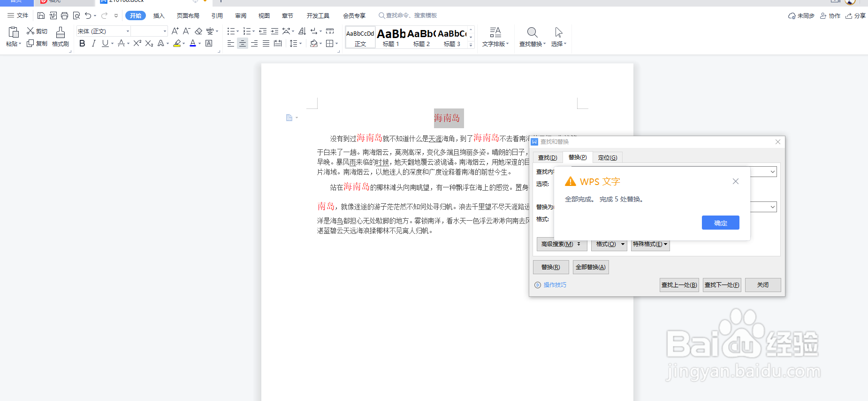The height and width of the screenshot is (401, 868).
Task: Expand the line spacing dropdown
Action: pos(300,43)
